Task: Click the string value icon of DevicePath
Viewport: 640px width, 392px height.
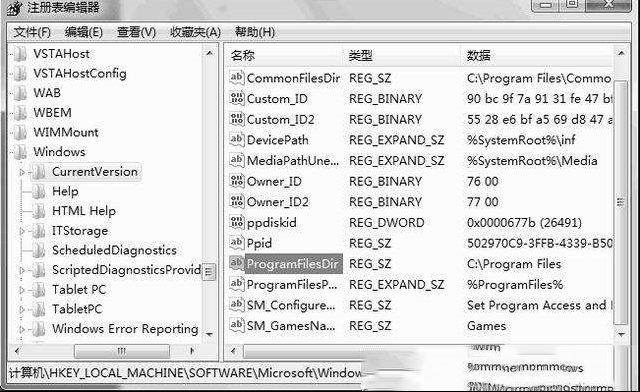Action: tap(237, 140)
